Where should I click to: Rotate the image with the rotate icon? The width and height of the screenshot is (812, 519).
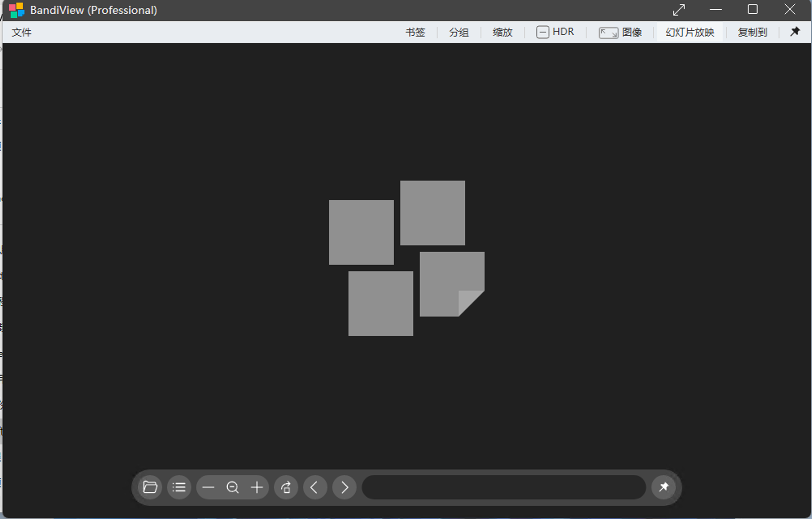click(286, 487)
